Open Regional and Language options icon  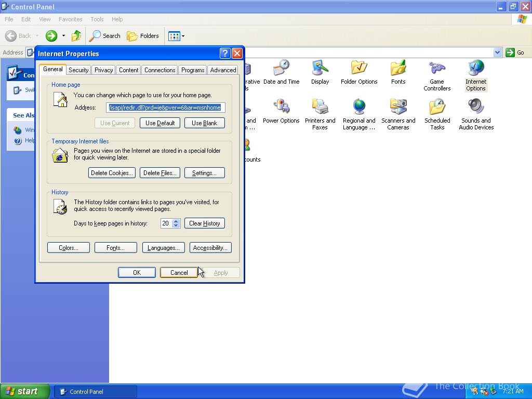click(x=359, y=114)
